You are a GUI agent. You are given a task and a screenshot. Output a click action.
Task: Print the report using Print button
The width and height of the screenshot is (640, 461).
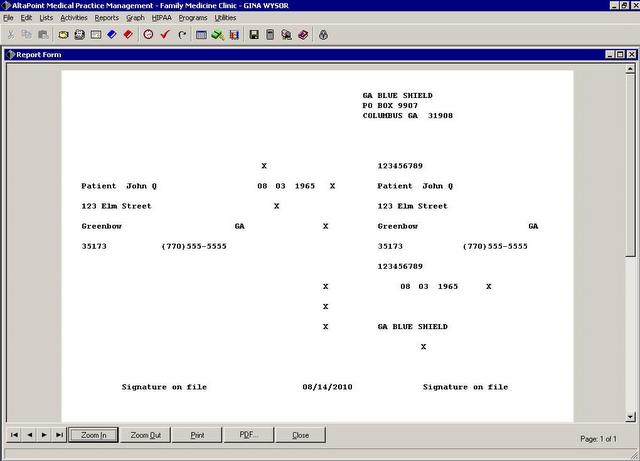click(197, 435)
